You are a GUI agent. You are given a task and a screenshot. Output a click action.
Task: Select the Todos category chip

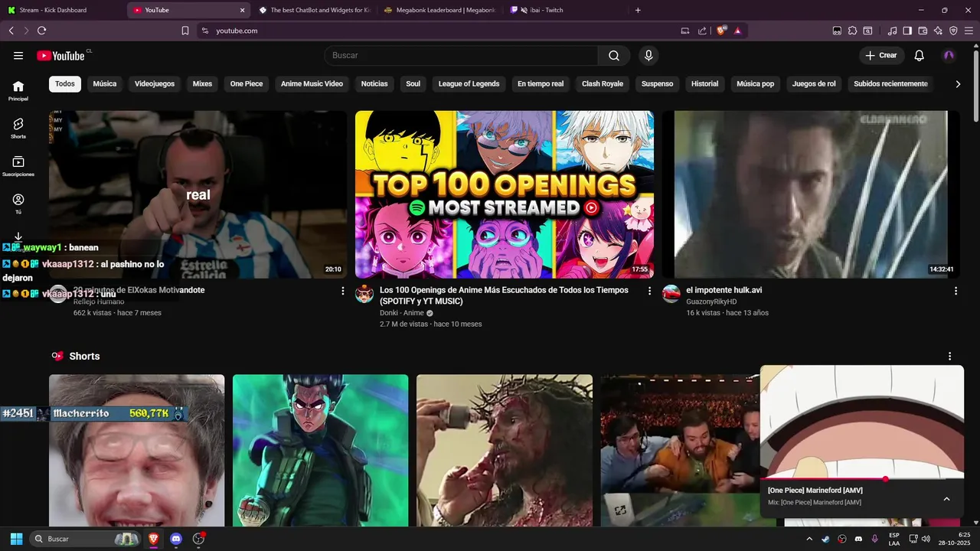[65, 83]
